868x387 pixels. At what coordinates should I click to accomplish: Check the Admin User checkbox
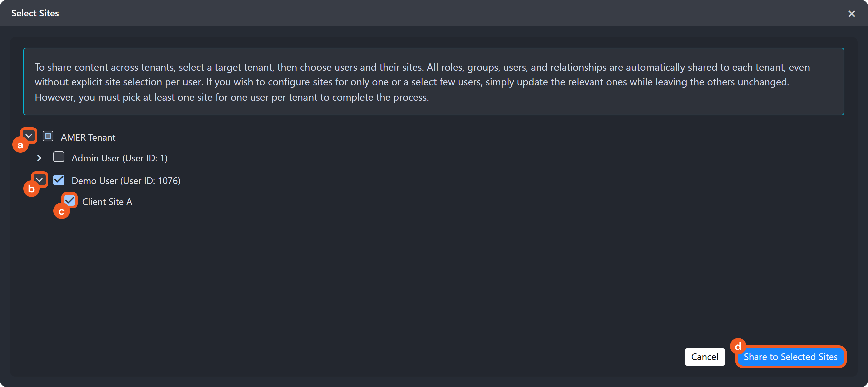(x=59, y=157)
